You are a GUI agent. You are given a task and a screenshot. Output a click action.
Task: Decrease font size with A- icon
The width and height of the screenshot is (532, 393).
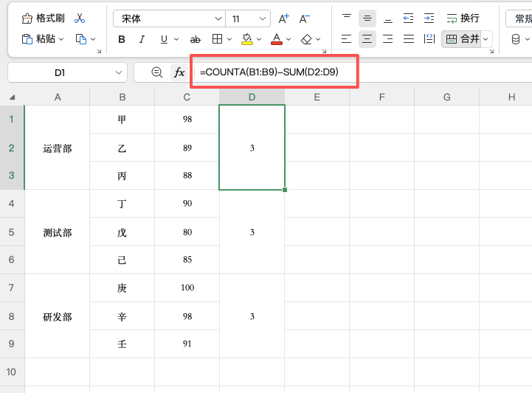coord(304,18)
